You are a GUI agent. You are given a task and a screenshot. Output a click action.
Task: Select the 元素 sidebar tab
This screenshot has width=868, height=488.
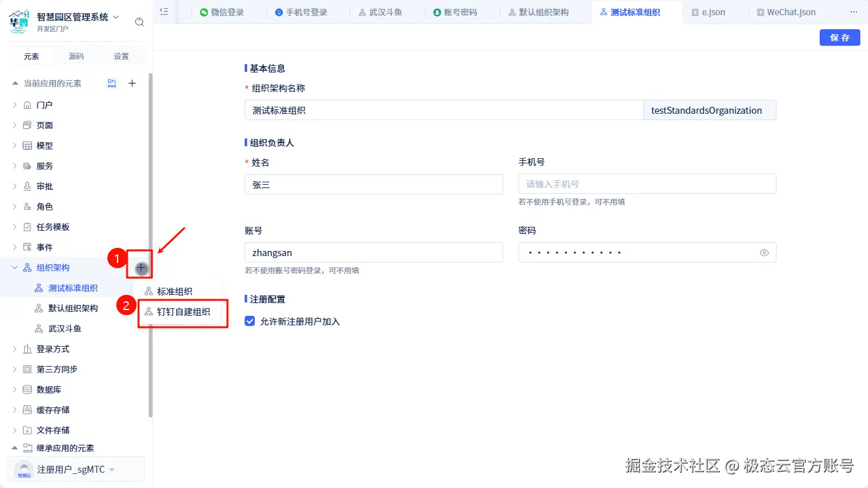(x=31, y=56)
